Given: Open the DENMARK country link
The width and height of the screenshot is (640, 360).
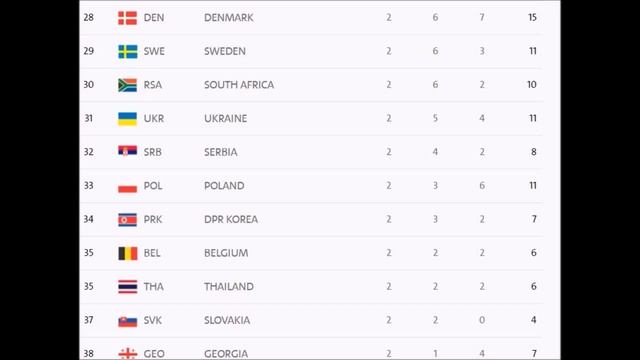Looking at the screenshot, I should click(x=229, y=18).
